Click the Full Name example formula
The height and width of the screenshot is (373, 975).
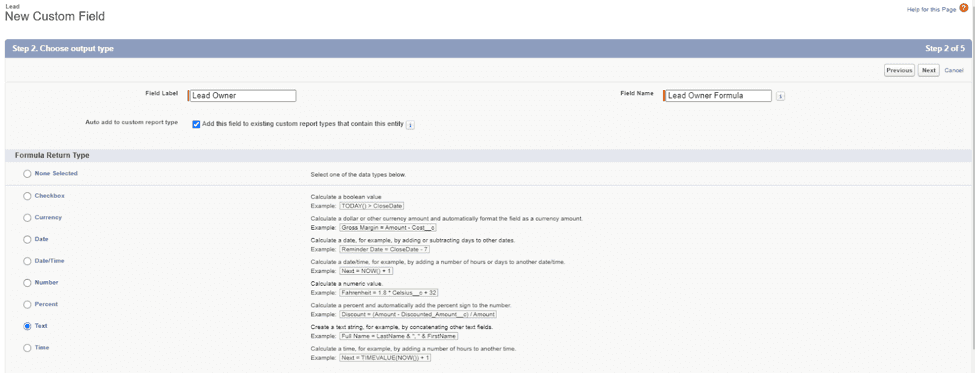399,336
